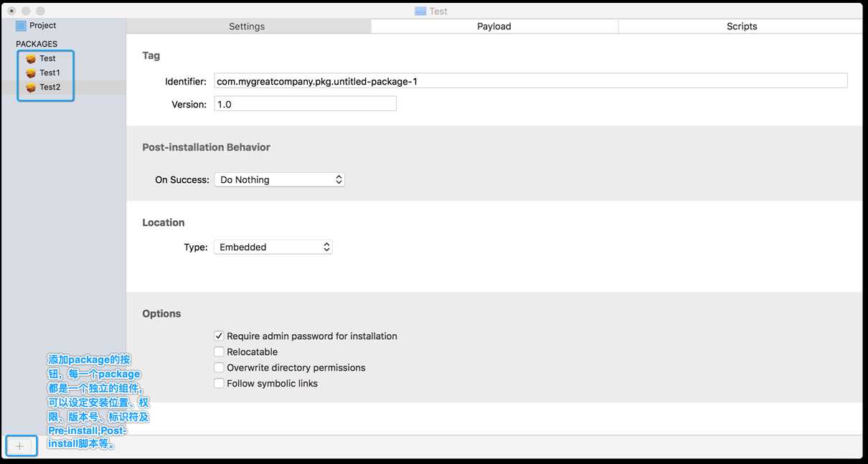
Task: Switch to the Scripts tab
Action: 742,27
